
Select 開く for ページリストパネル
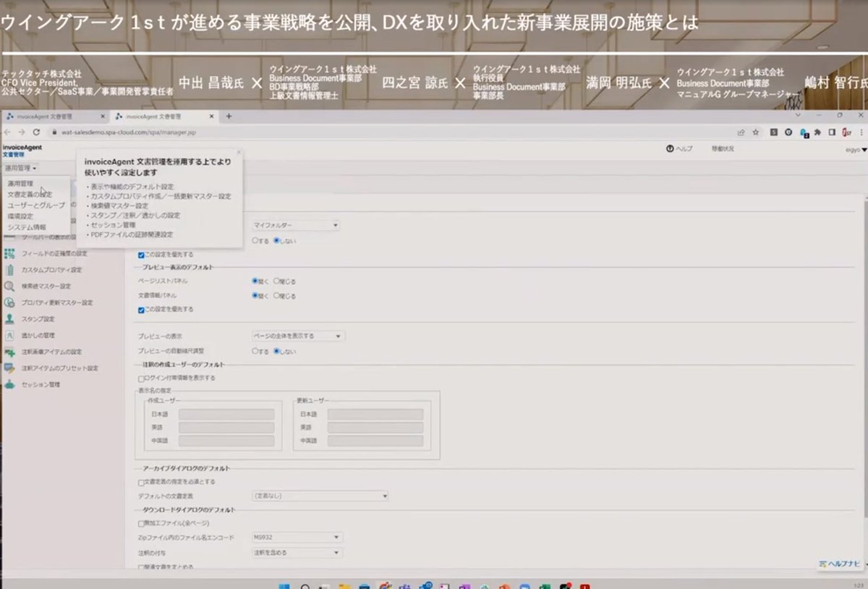pyautogui.click(x=255, y=281)
